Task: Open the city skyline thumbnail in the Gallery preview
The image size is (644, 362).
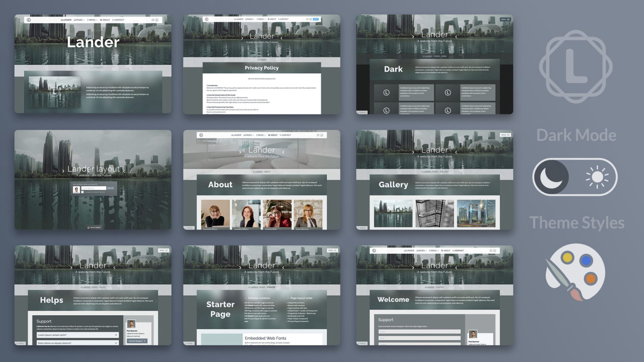Action: pos(393,213)
